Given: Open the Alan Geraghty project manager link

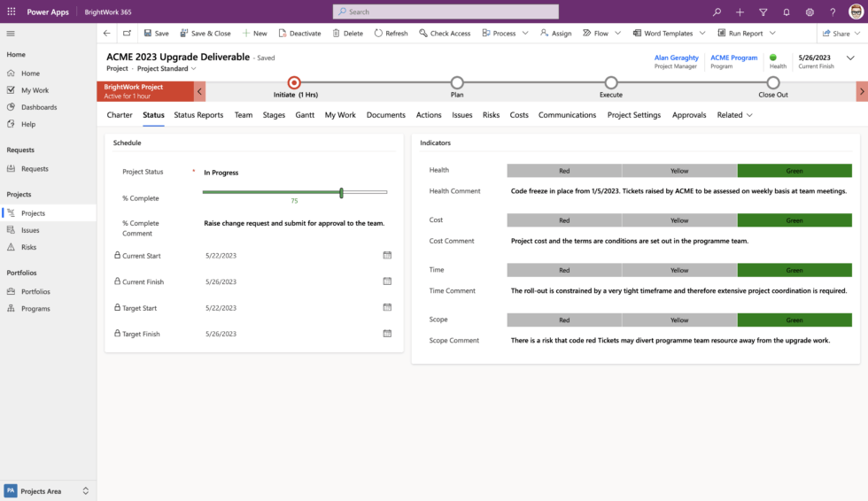Looking at the screenshot, I should coord(676,58).
